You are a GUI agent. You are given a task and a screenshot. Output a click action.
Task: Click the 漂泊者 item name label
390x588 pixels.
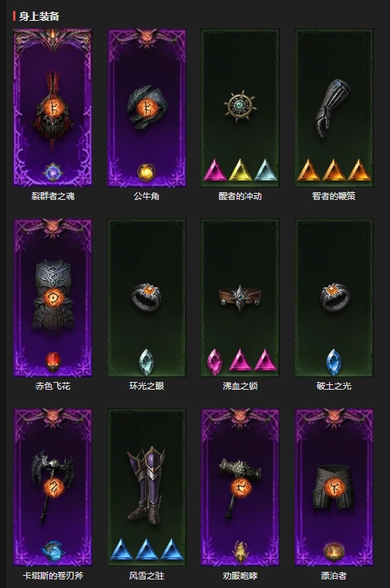(x=334, y=576)
